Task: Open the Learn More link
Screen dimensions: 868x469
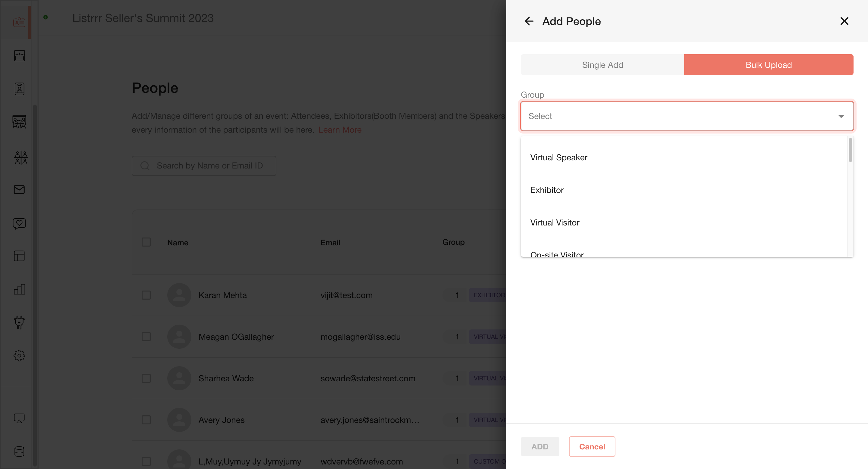Action: pyautogui.click(x=340, y=130)
